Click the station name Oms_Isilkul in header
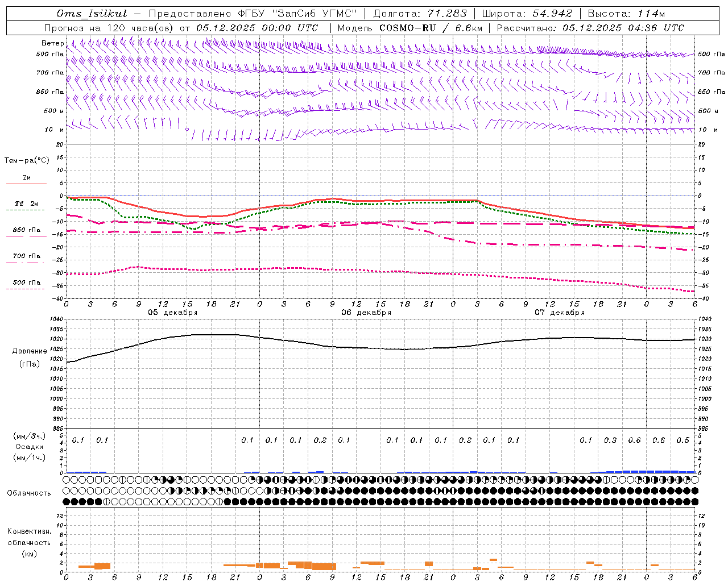Image resolution: width=728 pixels, height=582 pixels. (92, 14)
